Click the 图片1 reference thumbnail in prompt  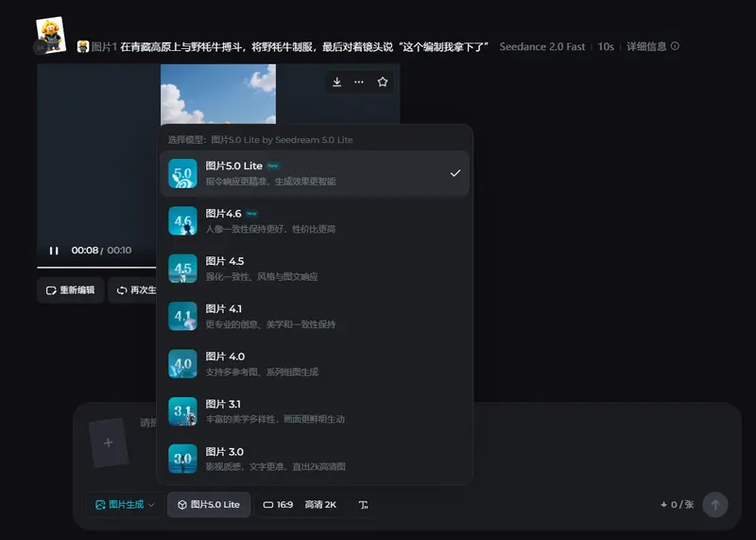pyautogui.click(x=83, y=46)
